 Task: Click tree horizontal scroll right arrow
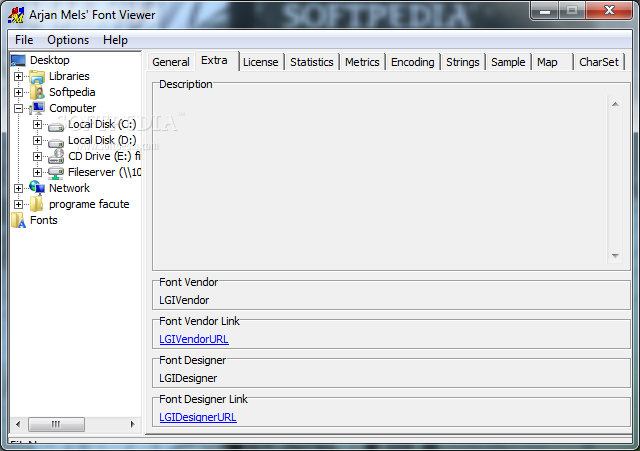coord(133,424)
